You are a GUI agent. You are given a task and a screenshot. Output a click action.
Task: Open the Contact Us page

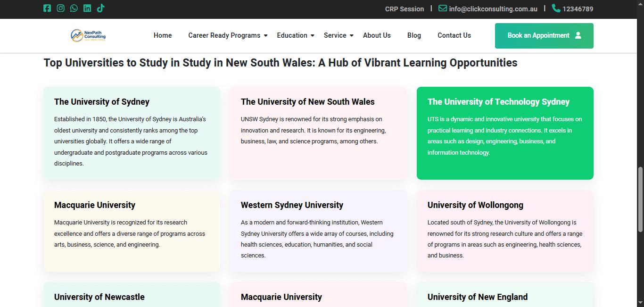[454, 35]
